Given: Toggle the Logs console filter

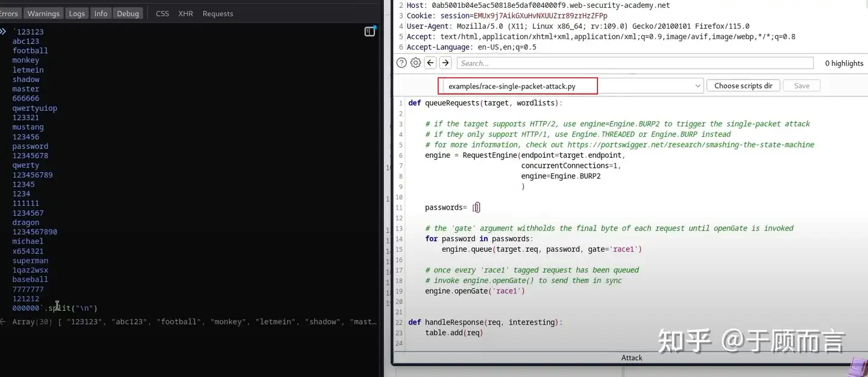Looking at the screenshot, I should click(77, 13).
